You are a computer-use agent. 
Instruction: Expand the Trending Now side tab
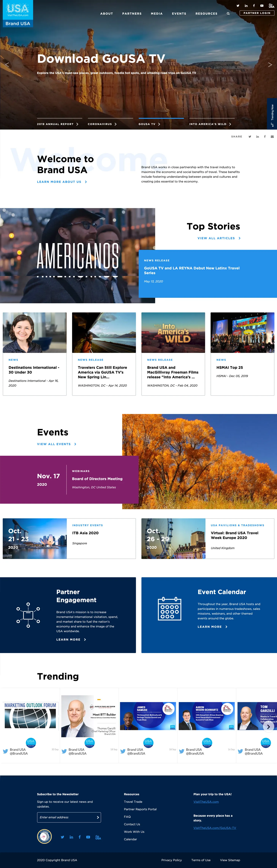point(272,114)
